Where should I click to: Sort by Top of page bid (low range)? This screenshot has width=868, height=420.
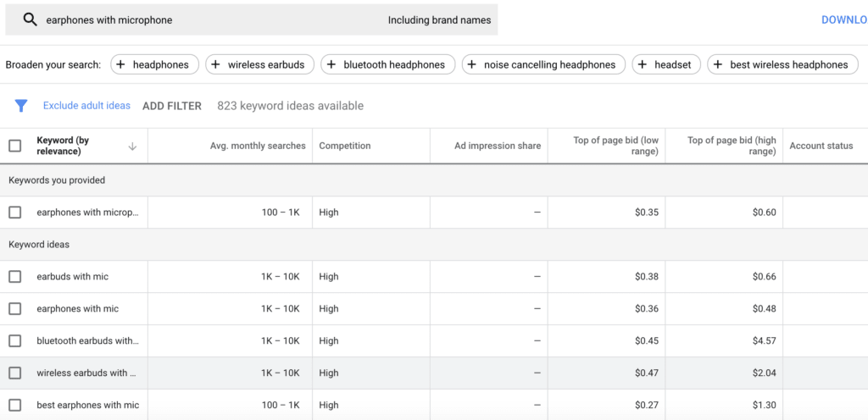(x=615, y=146)
